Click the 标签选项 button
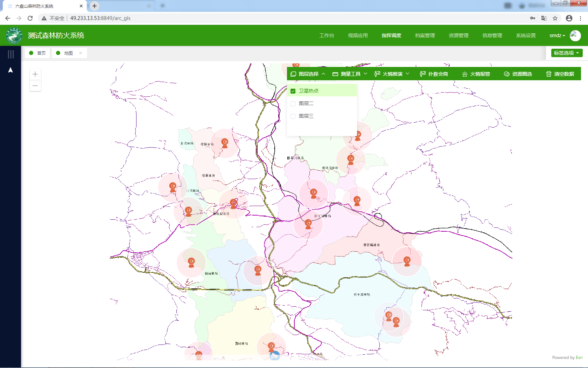This screenshot has height=368, width=588. pos(567,53)
